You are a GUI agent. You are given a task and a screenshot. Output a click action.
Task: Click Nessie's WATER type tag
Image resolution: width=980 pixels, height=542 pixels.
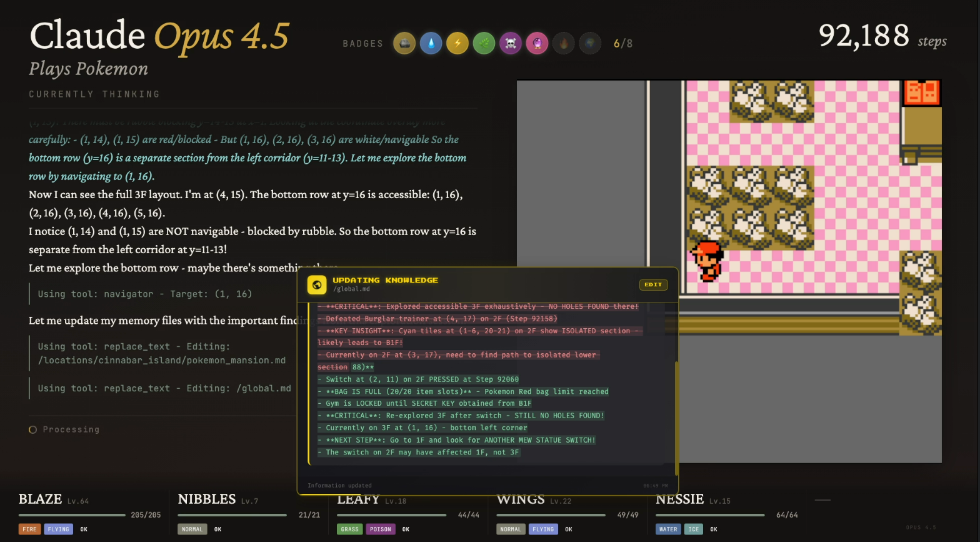click(x=668, y=529)
